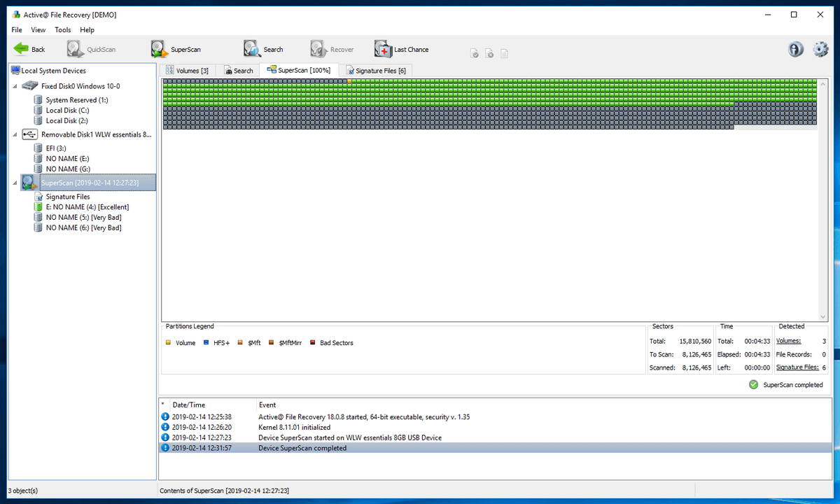Screen dimensions: 840x504
Task: Click the HFS+ legend color swatch
Action: (206, 343)
